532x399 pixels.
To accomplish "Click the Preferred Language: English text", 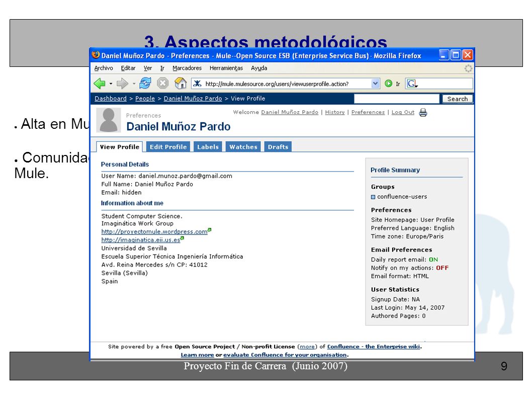I will point(412,228).
